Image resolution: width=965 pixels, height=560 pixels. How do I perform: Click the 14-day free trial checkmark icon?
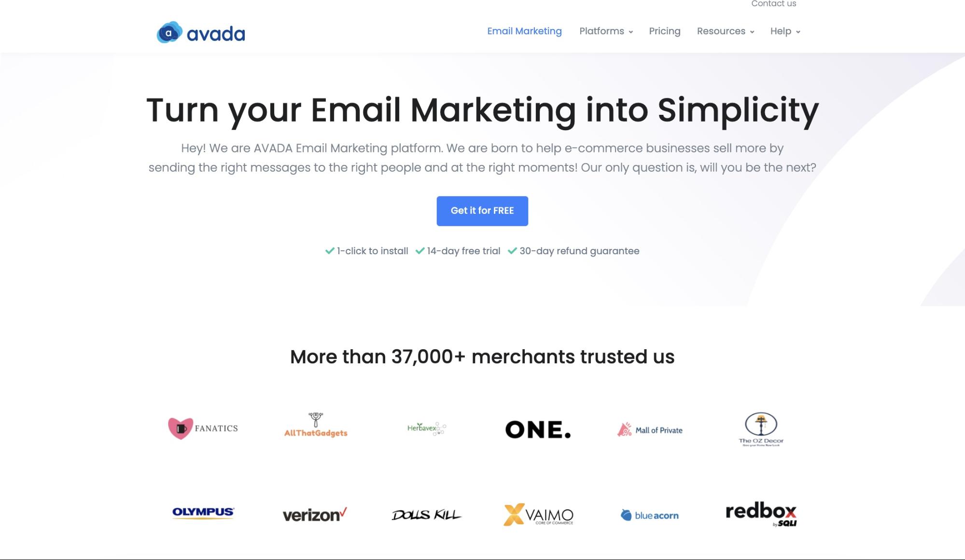coord(419,251)
